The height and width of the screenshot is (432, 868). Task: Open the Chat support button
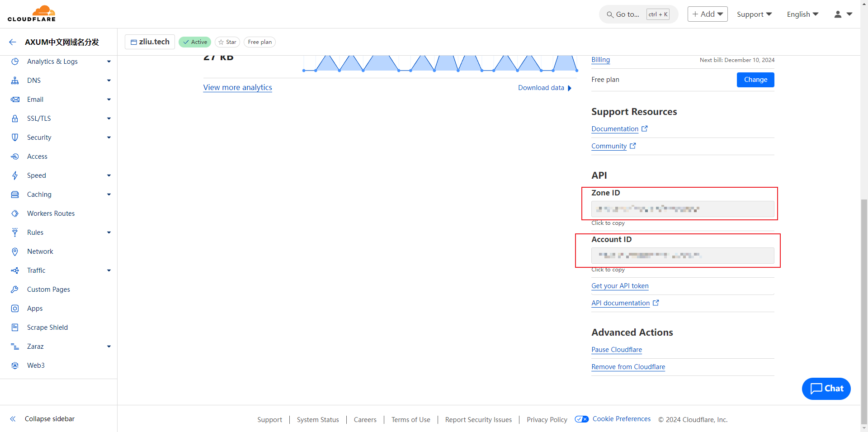[x=826, y=389]
